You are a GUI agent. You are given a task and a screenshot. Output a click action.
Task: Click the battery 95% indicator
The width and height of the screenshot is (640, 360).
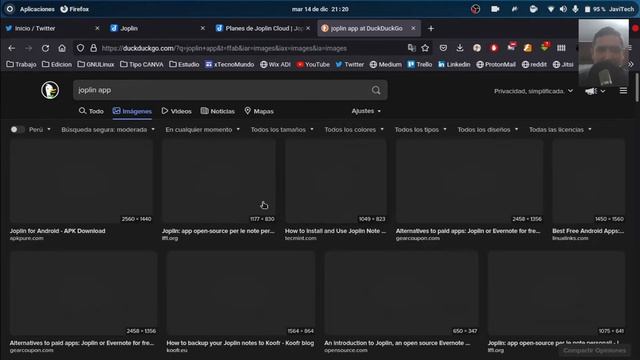pyautogui.click(x=595, y=9)
